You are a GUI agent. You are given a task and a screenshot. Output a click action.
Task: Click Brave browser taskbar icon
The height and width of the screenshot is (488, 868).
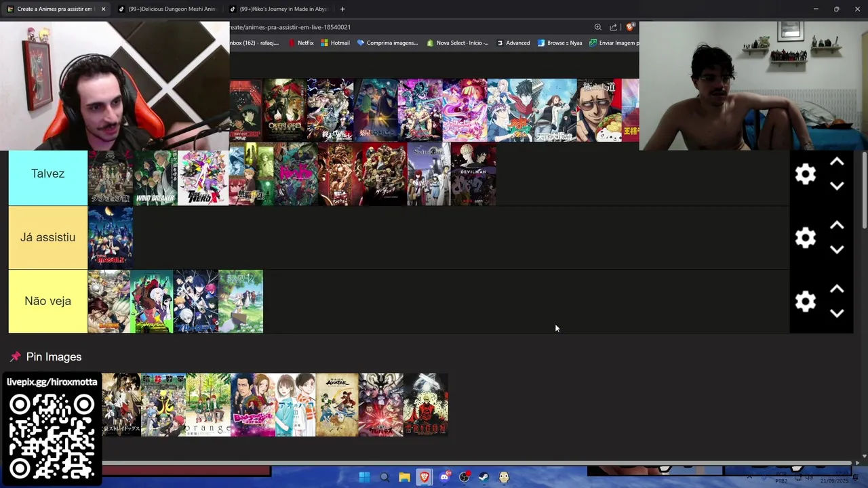[425, 477]
